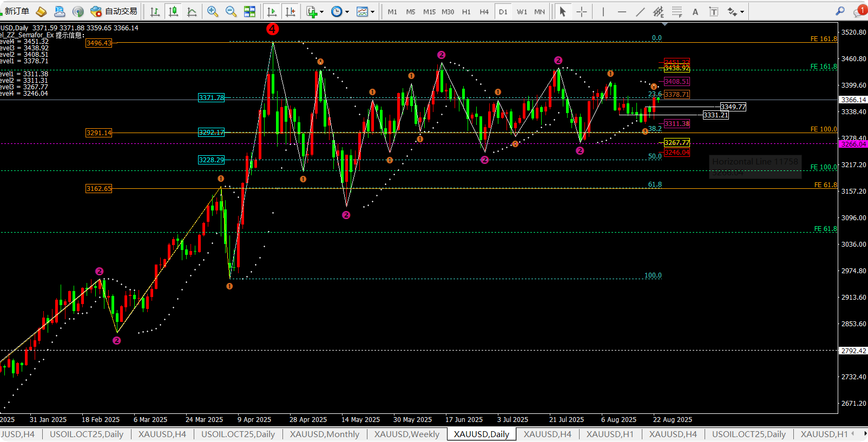Expand the Periodicity dropdown arrow
The width and height of the screenshot is (868, 442).
347,11
